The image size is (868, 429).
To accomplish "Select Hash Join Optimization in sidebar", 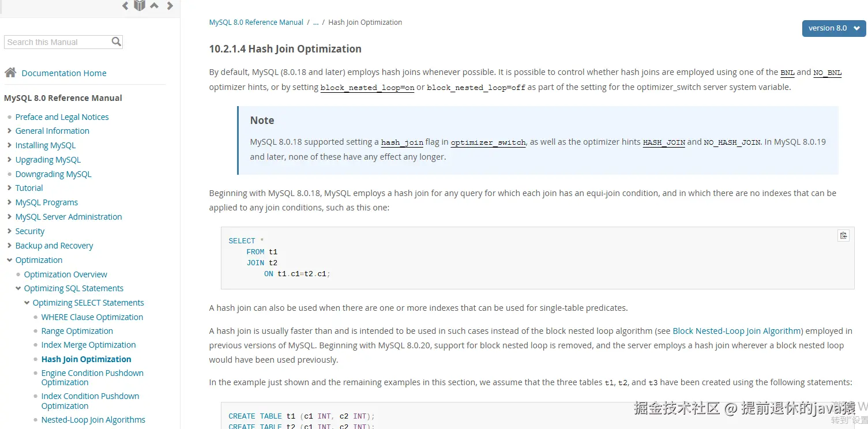I will pyautogui.click(x=86, y=359).
